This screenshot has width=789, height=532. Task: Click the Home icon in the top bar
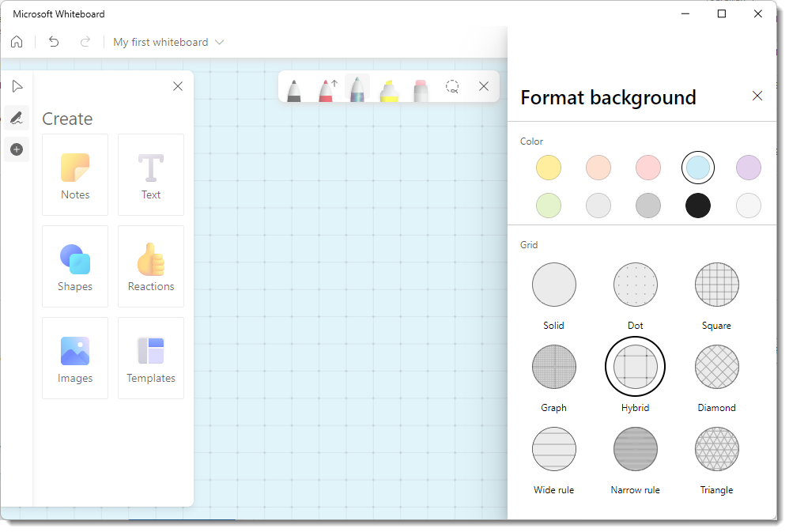pyautogui.click(x=17, y=42)
